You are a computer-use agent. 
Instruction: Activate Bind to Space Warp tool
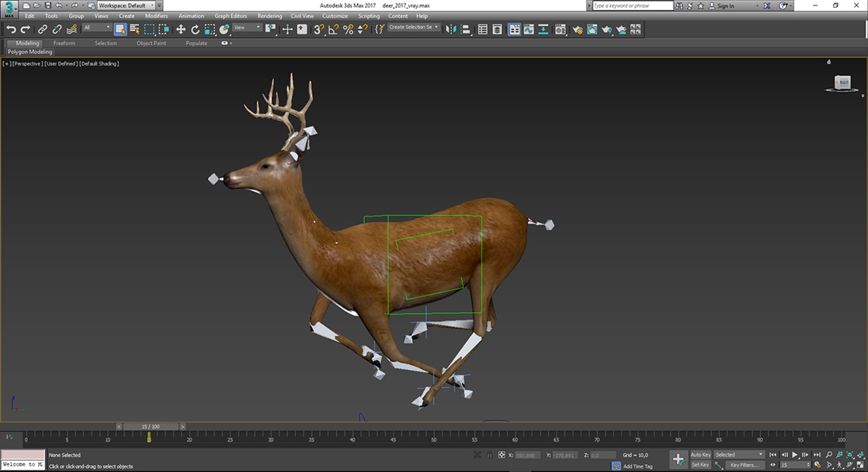click(x=71, y=29)
